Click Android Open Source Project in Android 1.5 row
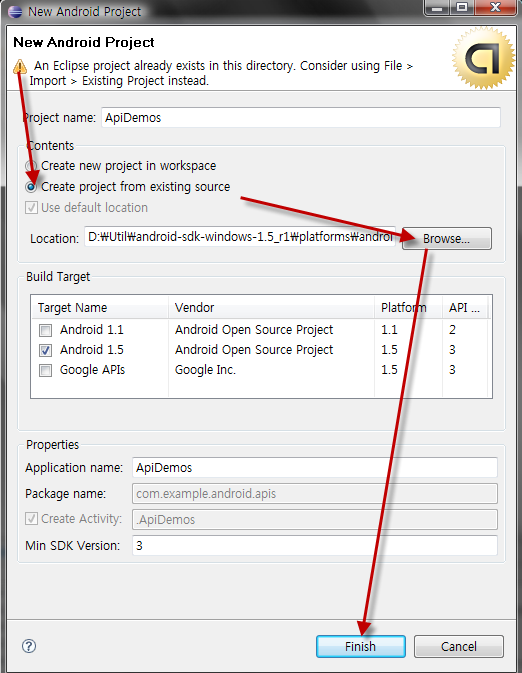Screen dimensions: 522x673 tap(254, 350)
